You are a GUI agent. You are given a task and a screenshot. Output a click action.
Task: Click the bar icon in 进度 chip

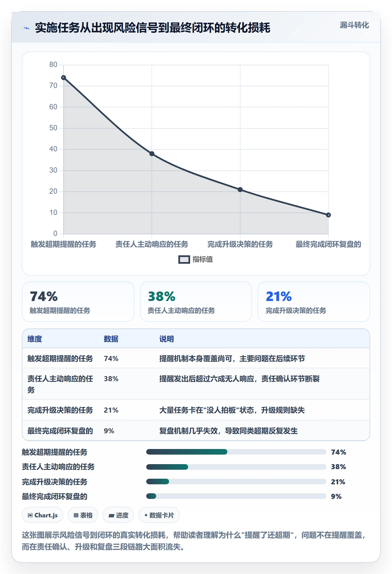tap(111, 516)
